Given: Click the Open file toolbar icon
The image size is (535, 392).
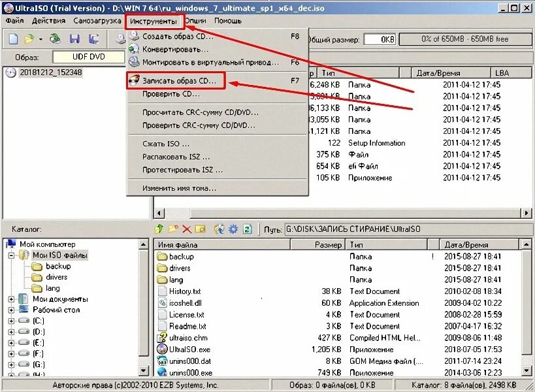Looking at the screenshot, I should [29, 39].
